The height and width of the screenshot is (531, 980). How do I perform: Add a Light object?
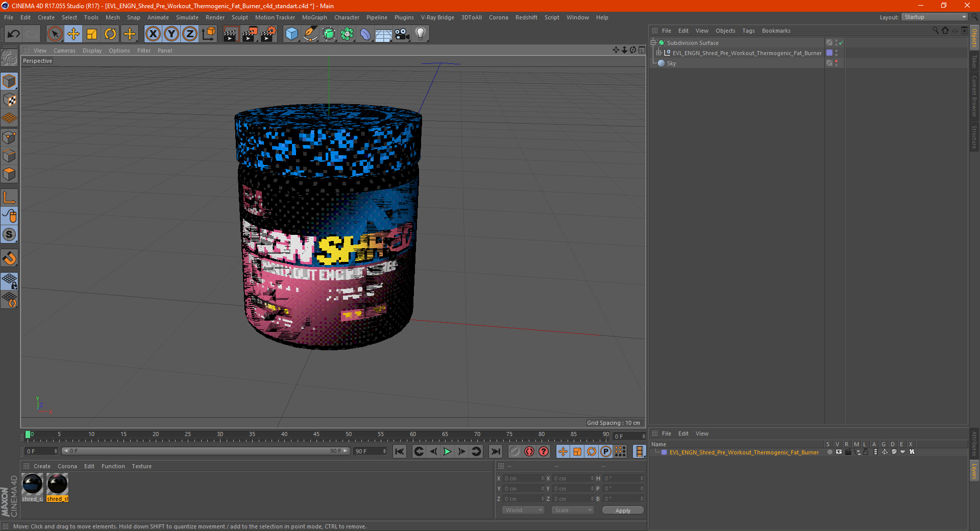(x=421, y=34)
